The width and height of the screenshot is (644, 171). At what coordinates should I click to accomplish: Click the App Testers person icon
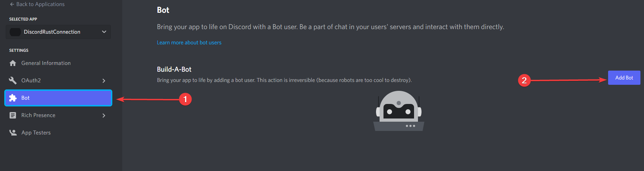[13, 133]
